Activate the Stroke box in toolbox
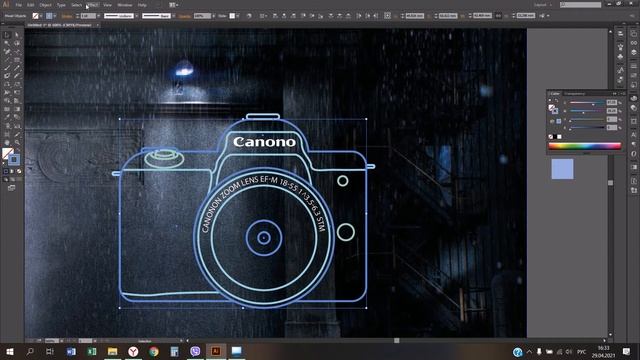The image size is (640, 360). tap(14, 160)
